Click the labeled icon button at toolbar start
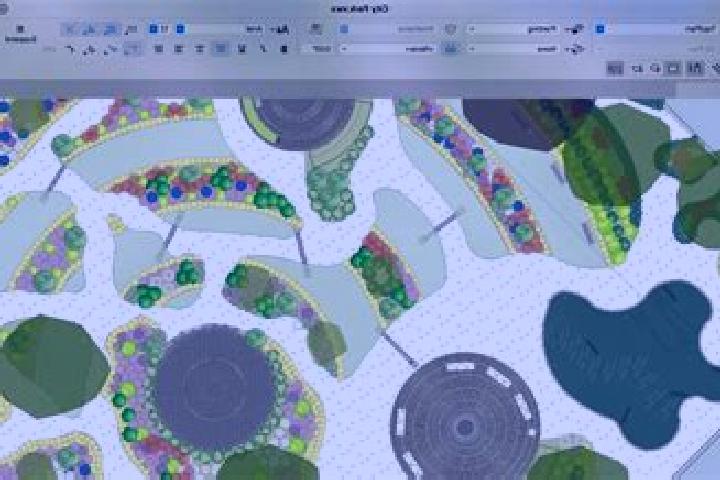This screenshot has height=480, width=720. (x=20, y=34)
